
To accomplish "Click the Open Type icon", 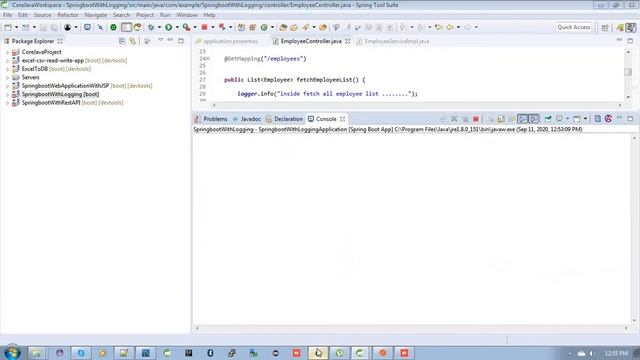I will pos(283,27).
